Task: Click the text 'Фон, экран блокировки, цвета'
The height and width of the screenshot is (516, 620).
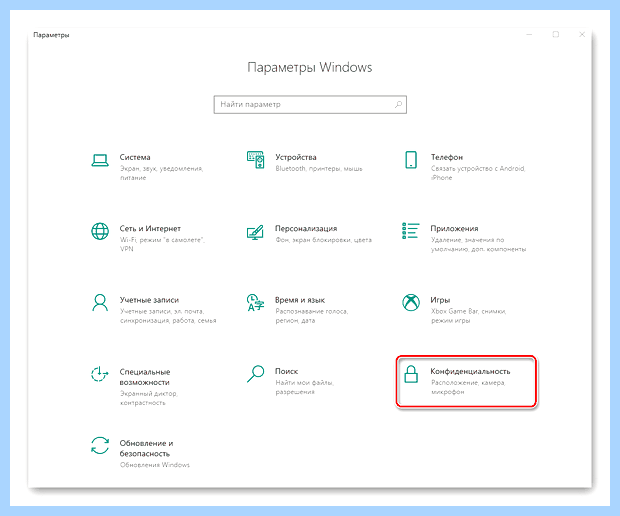Action: 323,240
